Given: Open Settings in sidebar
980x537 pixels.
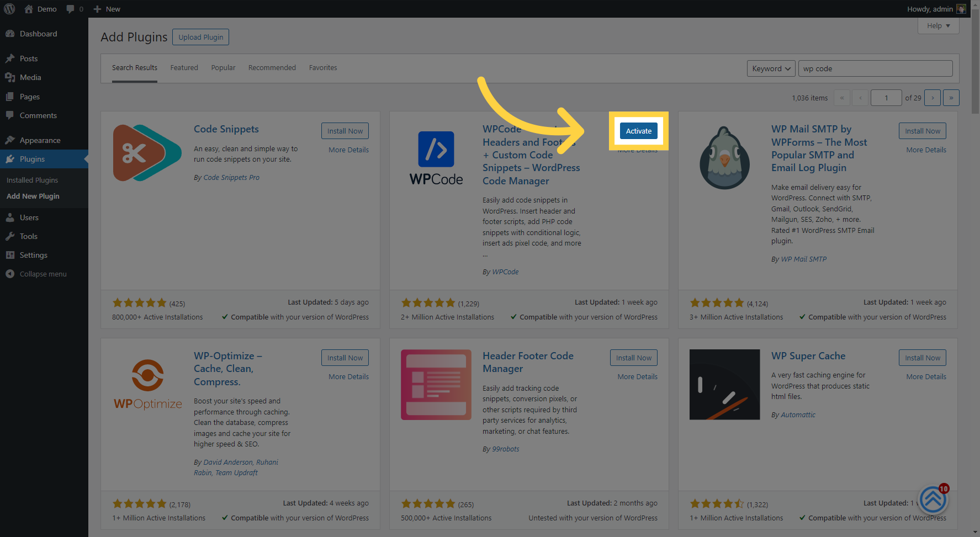Looking at the screenshot, I should tap(44, 255).
